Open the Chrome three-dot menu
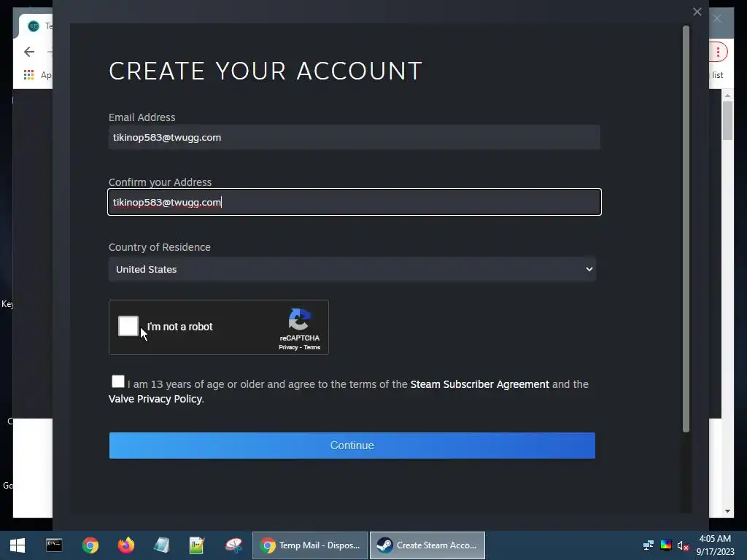The image size is (747, 560). click(x=718, y=52)
